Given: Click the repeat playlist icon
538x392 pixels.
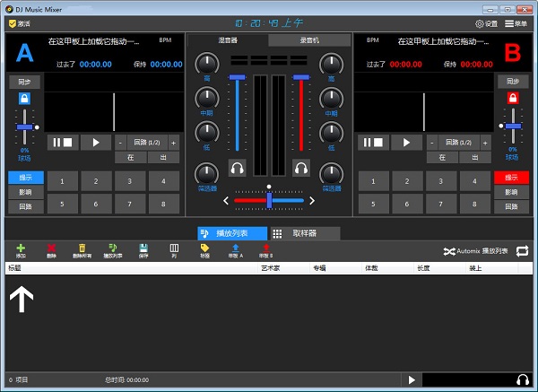Looking at the screenshot, I should [x=521, y=251].
